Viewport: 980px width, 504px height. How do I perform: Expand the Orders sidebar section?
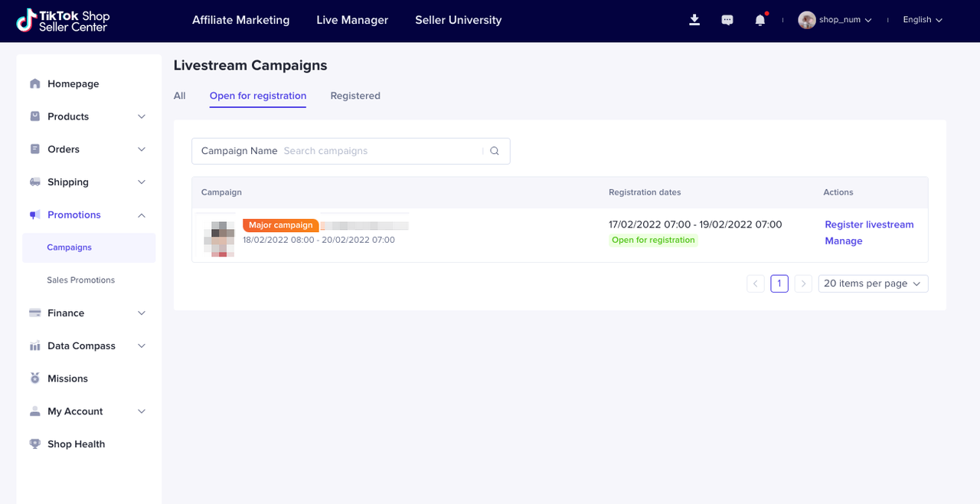pos(88,149)
